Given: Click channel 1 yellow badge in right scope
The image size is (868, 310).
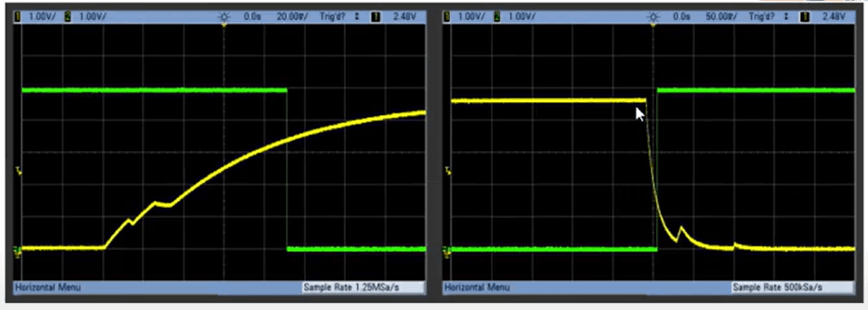Looking at the screenshot, I should 447,17.
